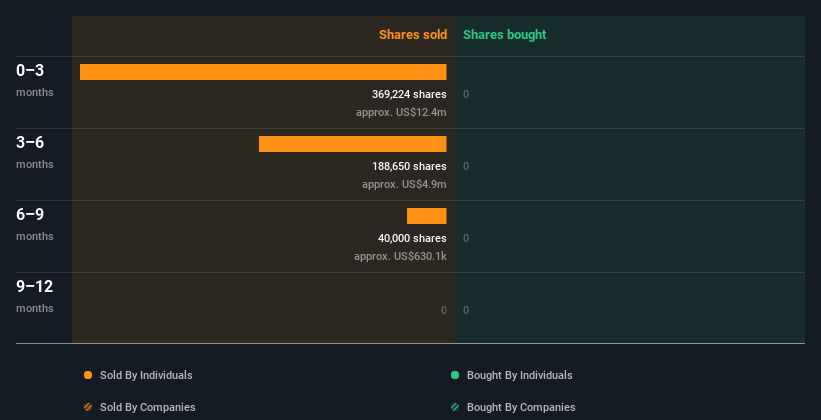Click the 188,650 shares value
Image resolution: width=821 pixels, height=420 pixels.
[x=409, y=166]
